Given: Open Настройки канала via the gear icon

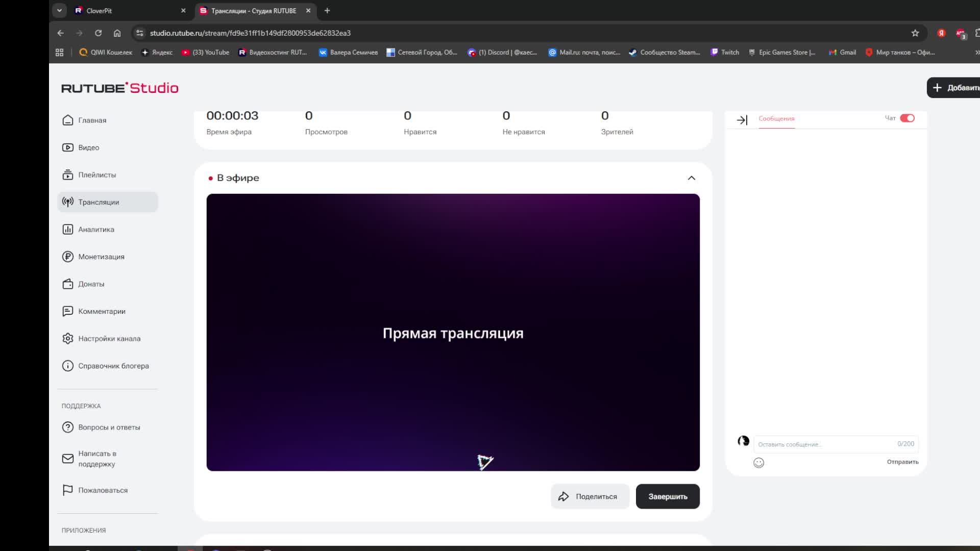Looking at the screenshot, I should pos(68,338).
